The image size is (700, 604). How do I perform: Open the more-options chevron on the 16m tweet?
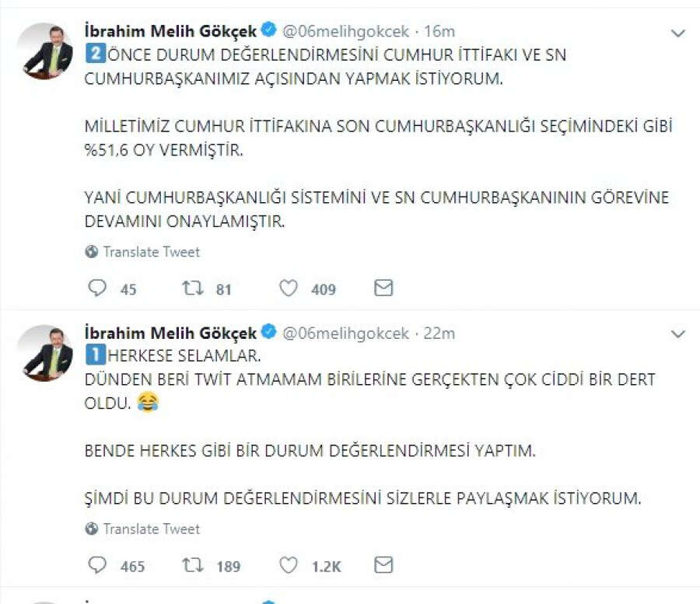pos(678,33)
